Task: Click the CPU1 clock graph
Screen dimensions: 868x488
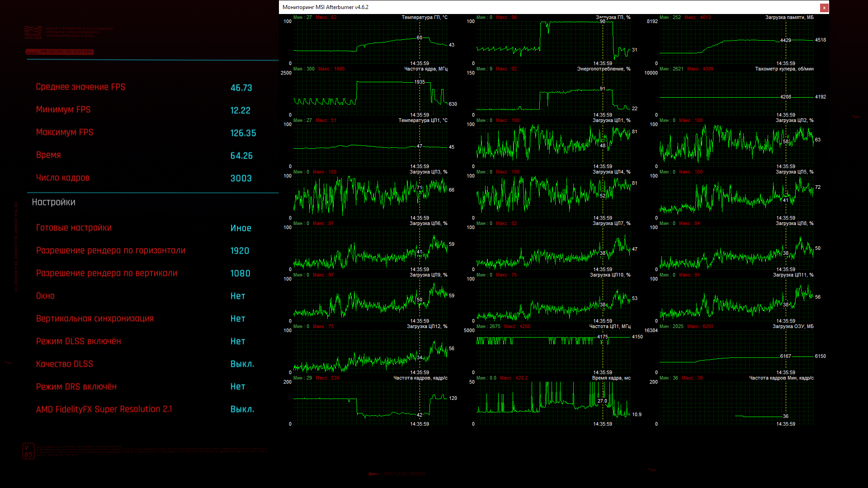Action: (x=553, y=351)
